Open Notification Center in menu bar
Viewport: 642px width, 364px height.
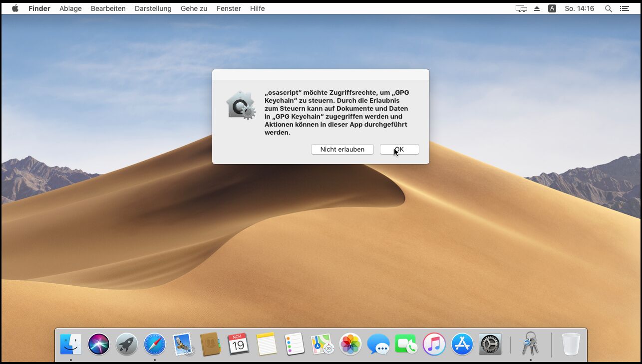coord(624,8)
